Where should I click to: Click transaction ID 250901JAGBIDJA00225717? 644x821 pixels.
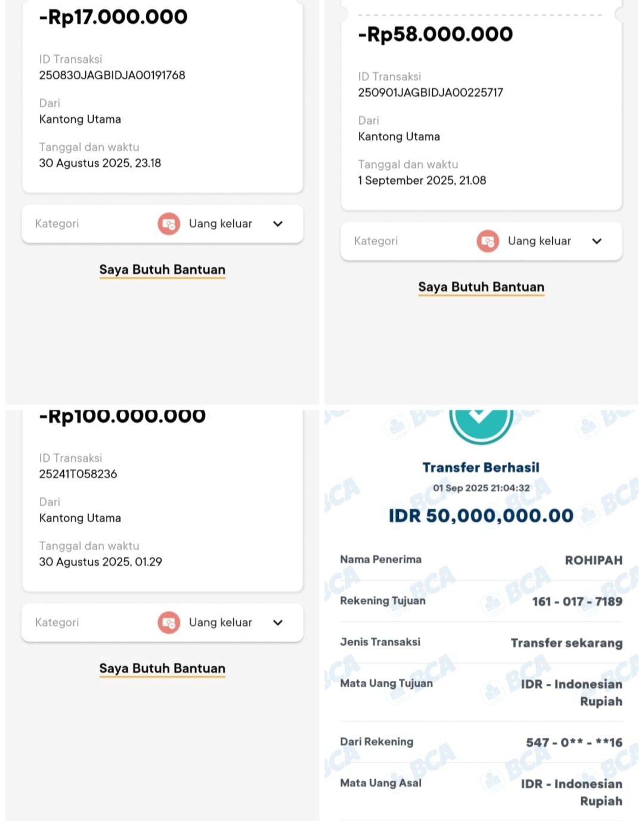tap(431, 92)
